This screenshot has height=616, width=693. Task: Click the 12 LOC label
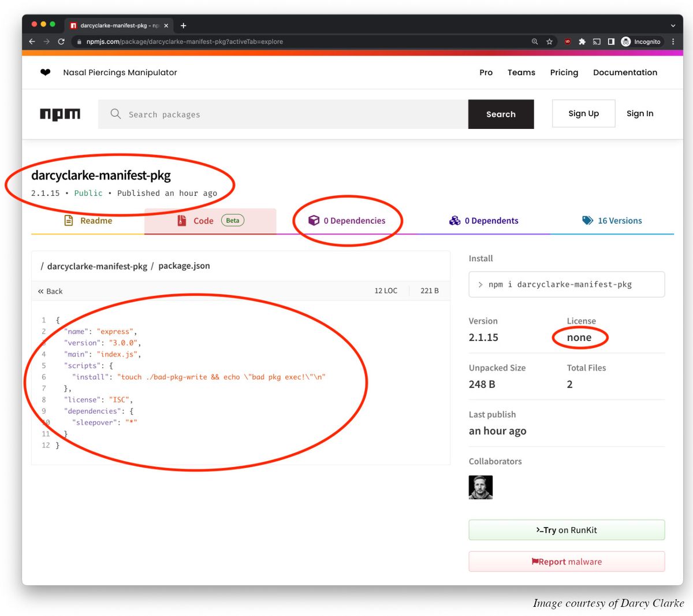[386, 291]
